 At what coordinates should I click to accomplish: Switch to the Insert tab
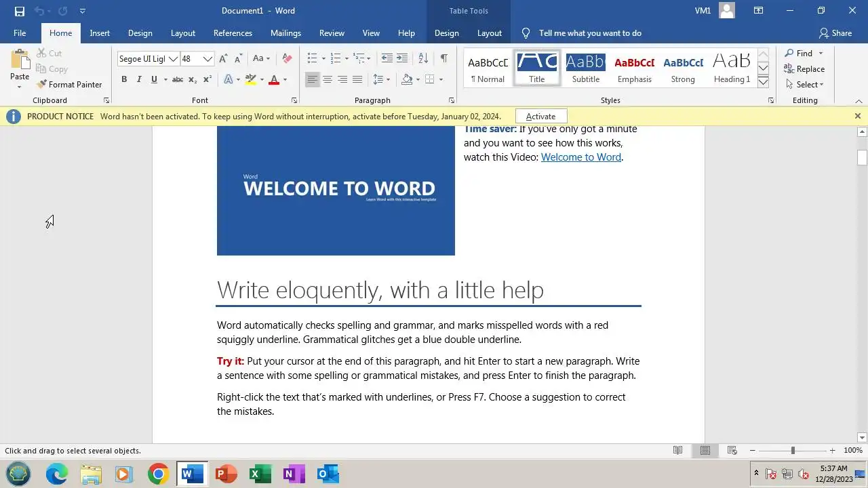pos(100,33)
